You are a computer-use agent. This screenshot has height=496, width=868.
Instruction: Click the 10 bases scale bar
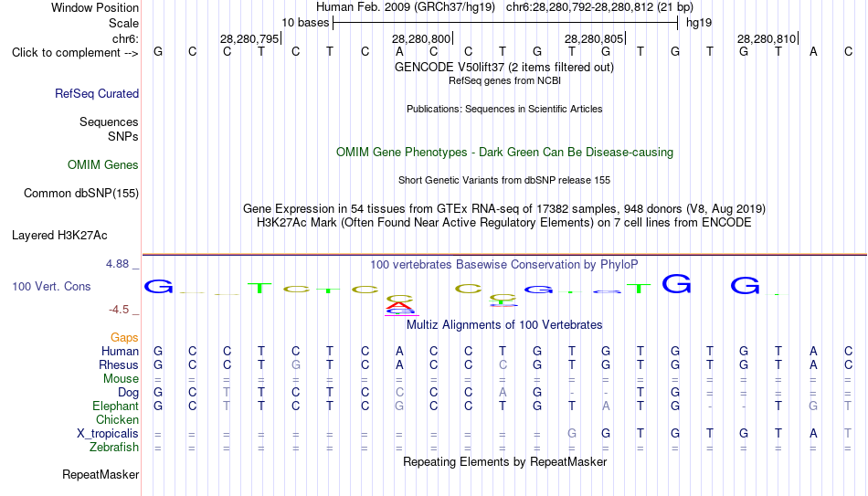coord(505,23)
